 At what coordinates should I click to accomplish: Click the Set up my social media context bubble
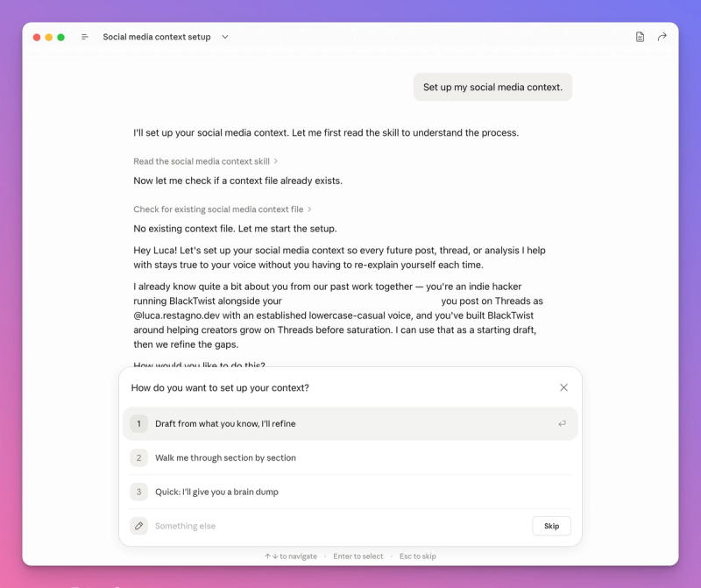492,87
